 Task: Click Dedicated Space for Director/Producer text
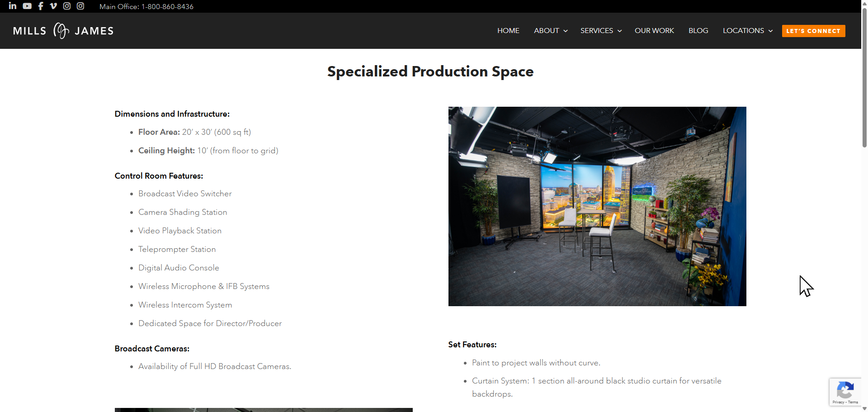pyautogui.click(x=210, y=323)
